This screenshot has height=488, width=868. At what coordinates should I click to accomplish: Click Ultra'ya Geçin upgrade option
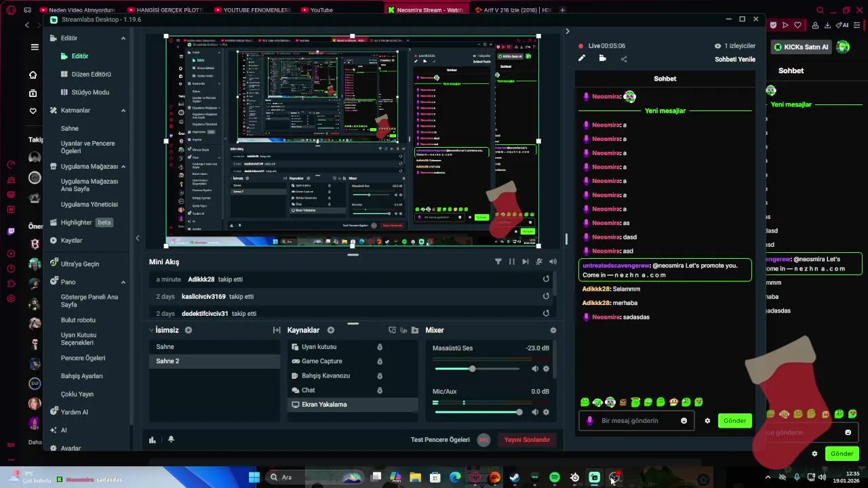coord(75,264)
